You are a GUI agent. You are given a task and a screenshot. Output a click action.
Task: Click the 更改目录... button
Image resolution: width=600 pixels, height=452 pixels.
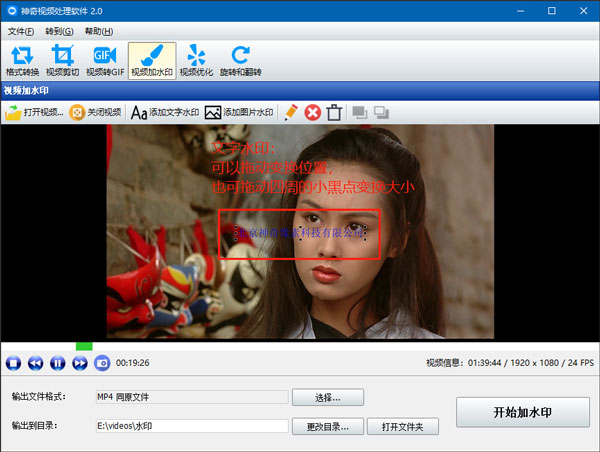pos(328,426)
